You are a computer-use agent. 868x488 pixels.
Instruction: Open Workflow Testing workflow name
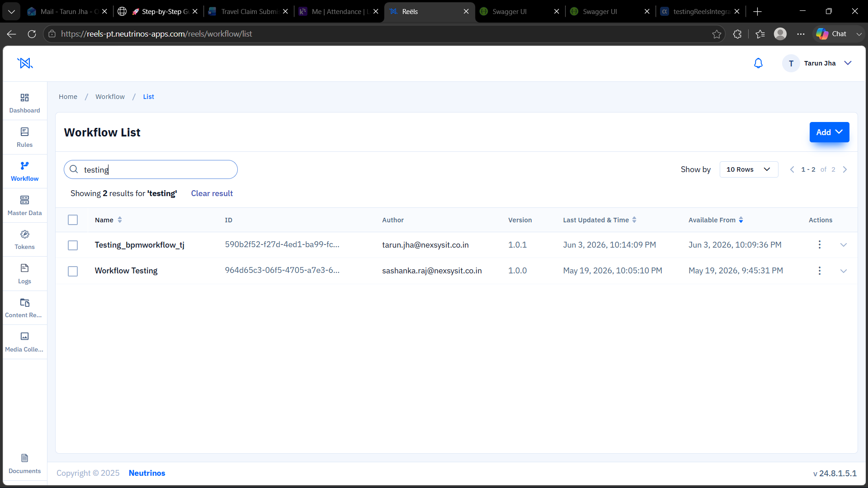(x=126, y=271)
